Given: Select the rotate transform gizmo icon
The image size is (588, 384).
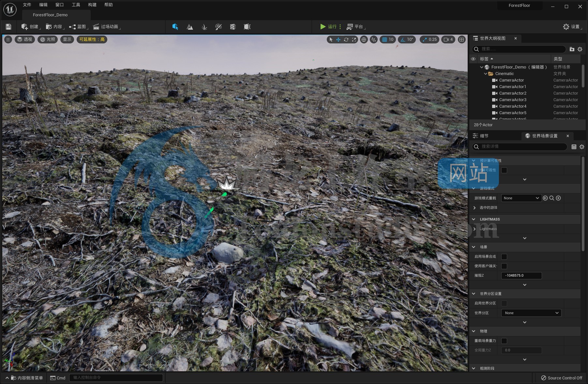Looking at the screenshot, I should coord(346,39).
